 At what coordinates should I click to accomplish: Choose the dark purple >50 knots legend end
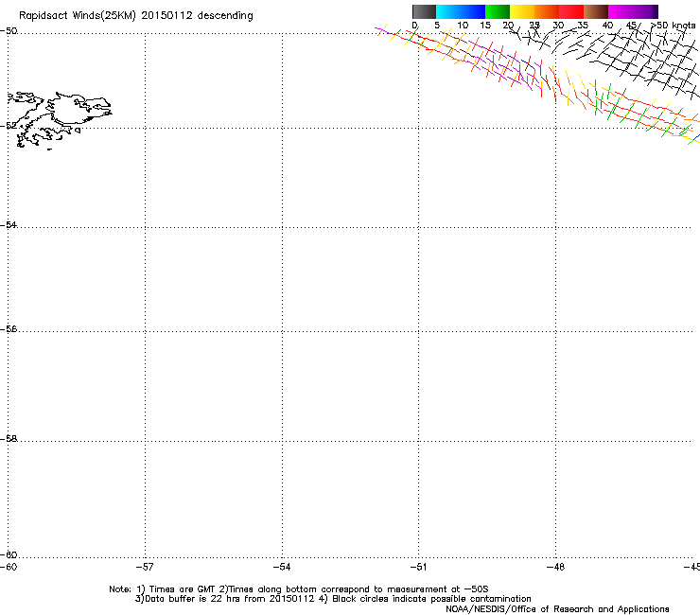(x=655, y=11)
